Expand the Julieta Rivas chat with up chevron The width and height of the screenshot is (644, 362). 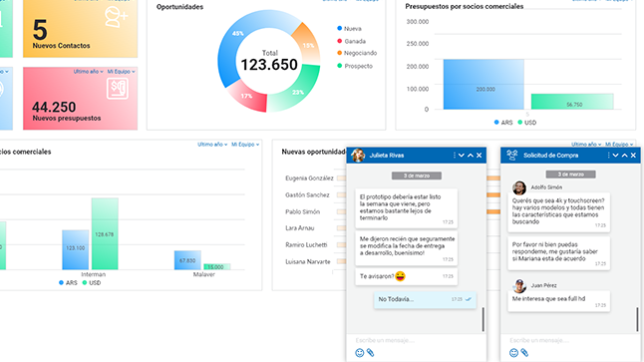coord(471,156)
